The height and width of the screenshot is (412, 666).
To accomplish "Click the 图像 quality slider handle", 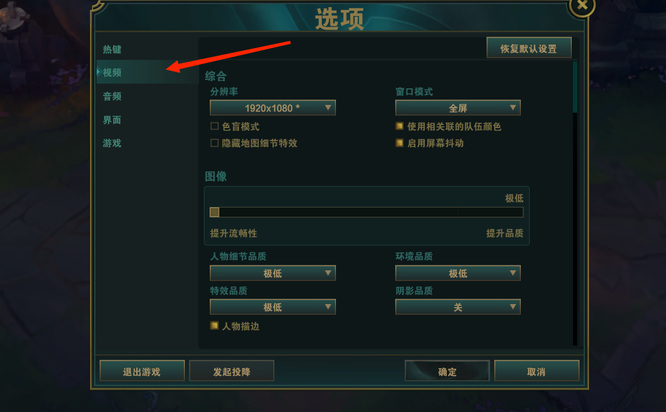I will (x=214, y=212).
